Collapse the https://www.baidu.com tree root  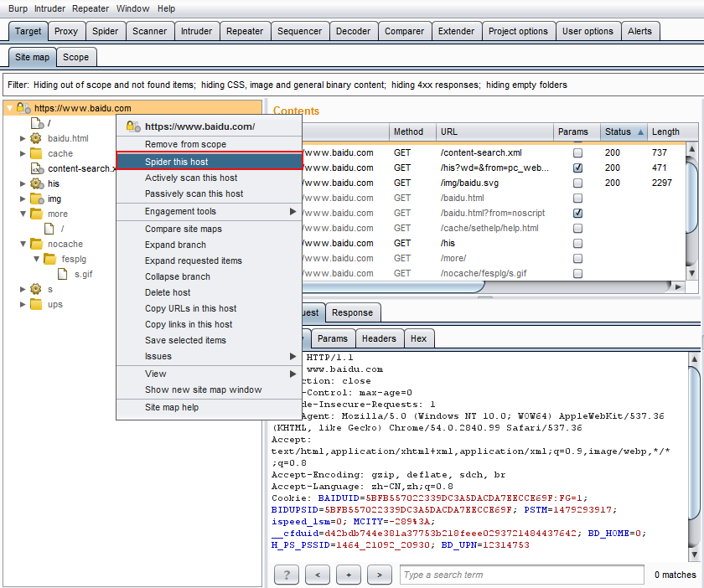[x=9, y=108]
